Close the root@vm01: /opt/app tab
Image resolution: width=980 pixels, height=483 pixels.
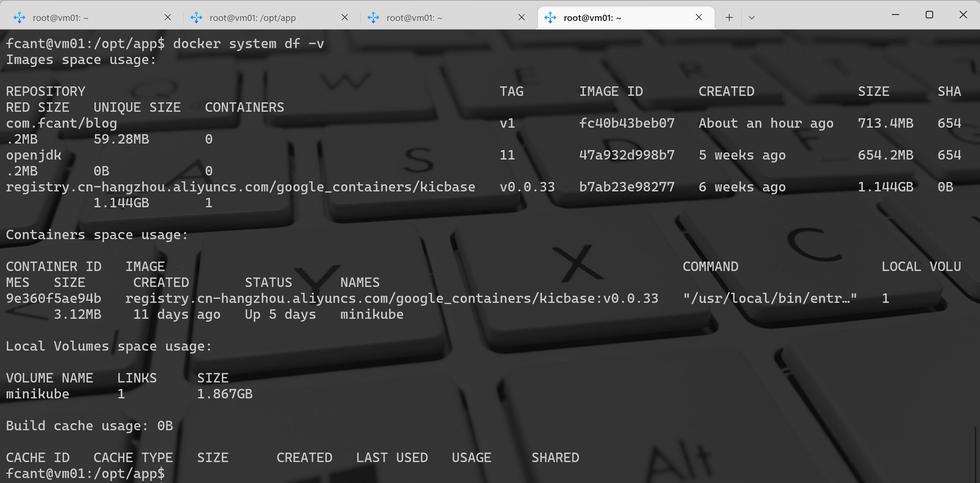345,17
